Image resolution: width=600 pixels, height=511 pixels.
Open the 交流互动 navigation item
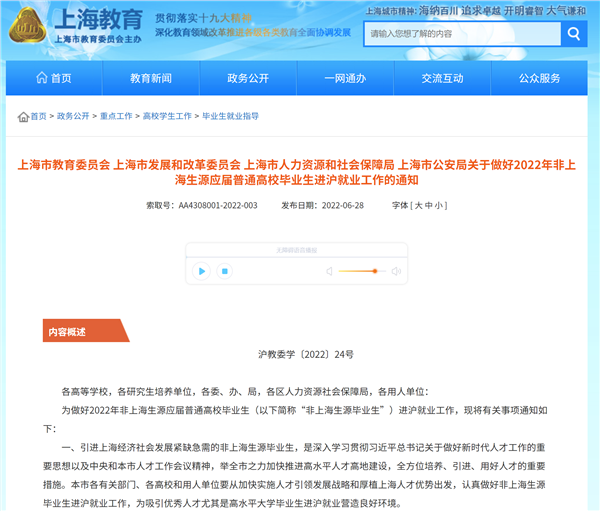443,78
